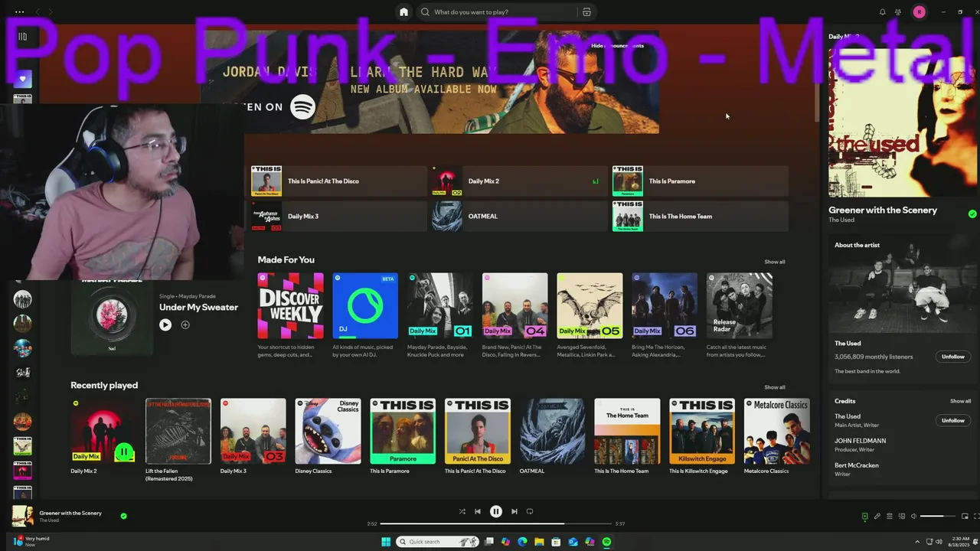Open the Miniplayer icon
The image size is (980, 551).
click(x=965, y=517)
